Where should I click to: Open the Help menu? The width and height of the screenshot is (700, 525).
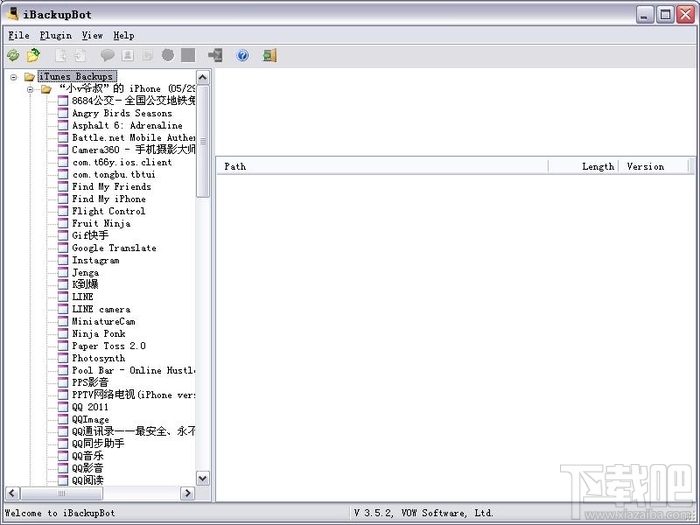124,35
